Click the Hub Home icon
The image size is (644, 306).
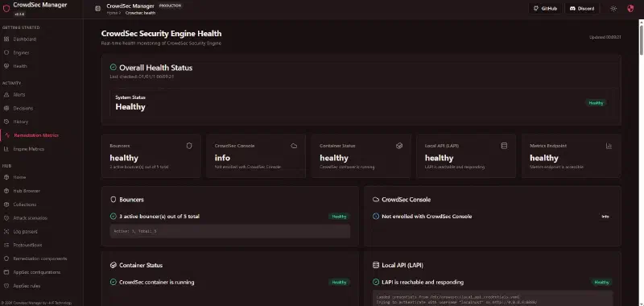coord(6,177)
